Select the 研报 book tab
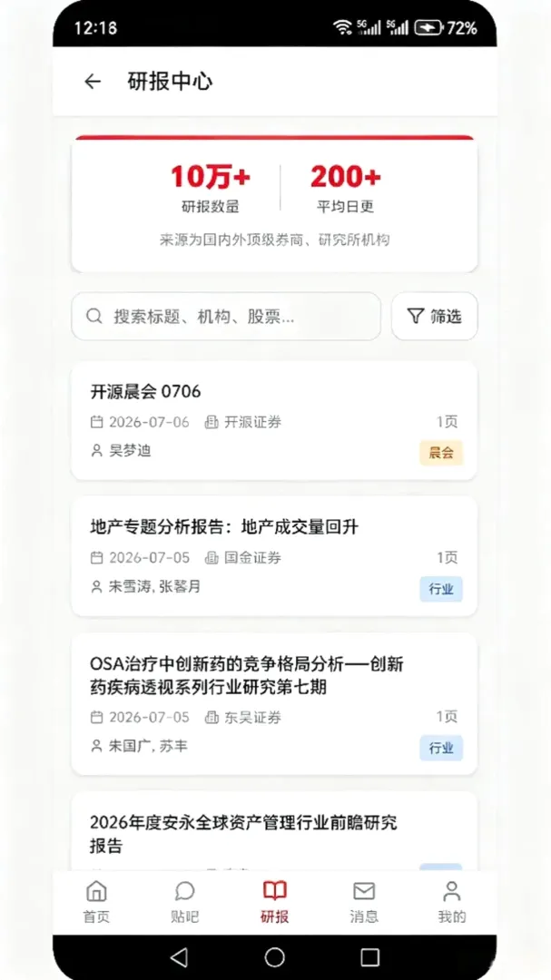551x980 pixels. pos(274,902)
